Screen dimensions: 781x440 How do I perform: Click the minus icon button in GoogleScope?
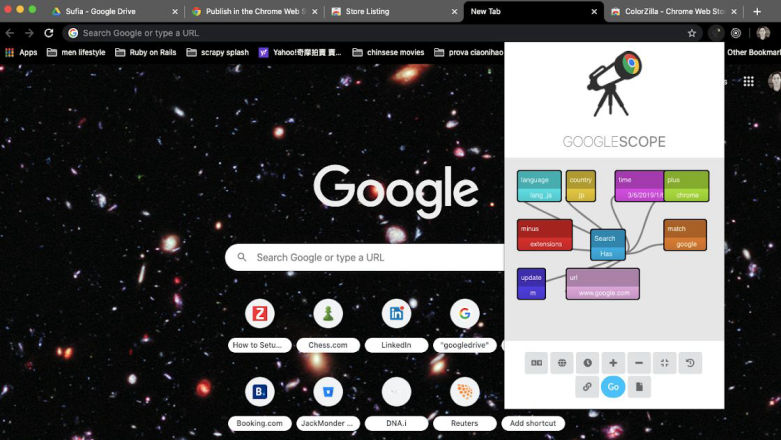point(639,363)
